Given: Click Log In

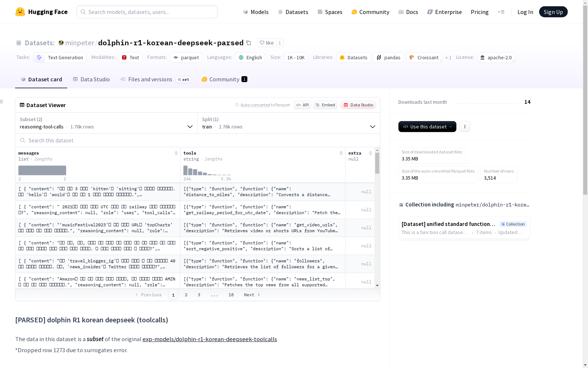Looking at the screenshot, I should [x=525, y=12].
